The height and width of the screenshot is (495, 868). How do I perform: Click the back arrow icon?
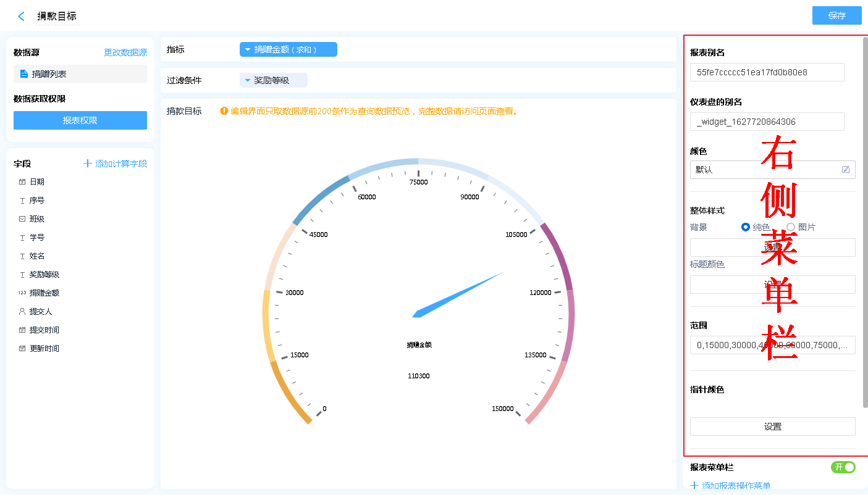tap(22, 17)
